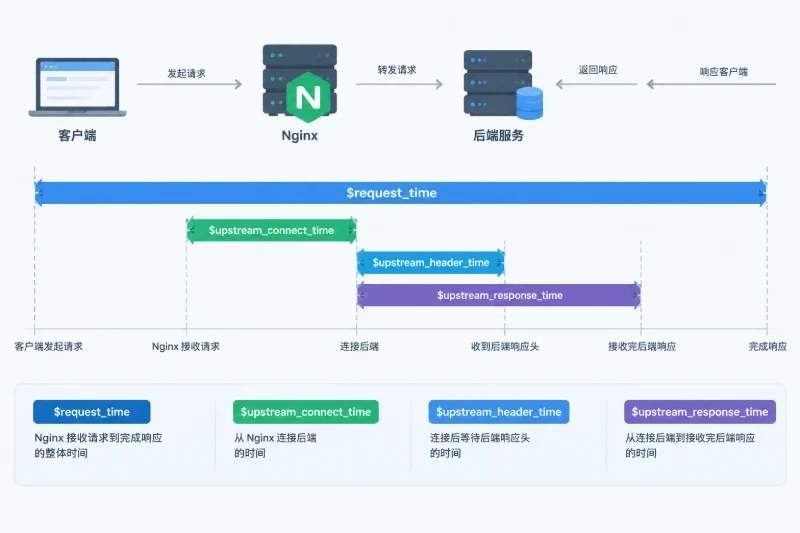Select the Nginx label under server

(300, 136)
